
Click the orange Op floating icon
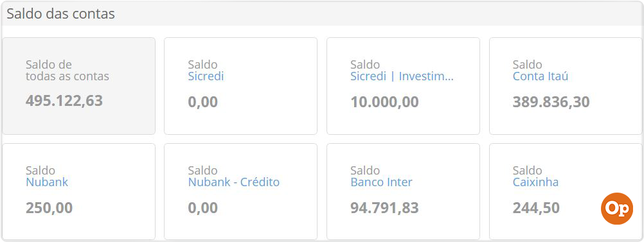click(x=617, y=209)
